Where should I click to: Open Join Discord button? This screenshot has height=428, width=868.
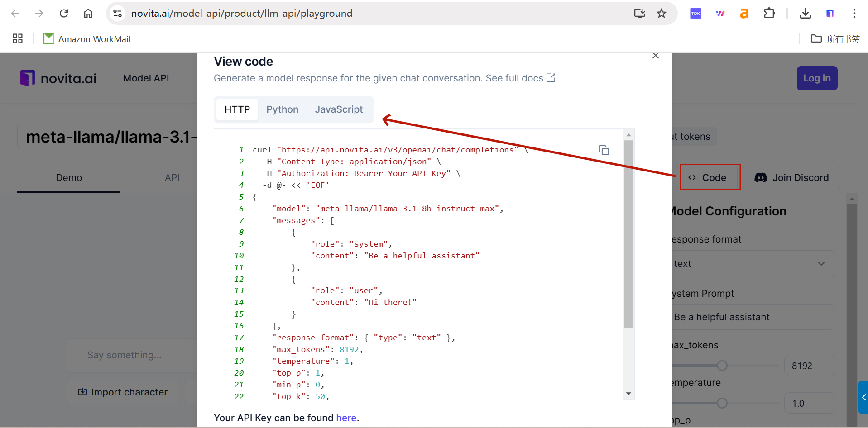pos(792,178)
